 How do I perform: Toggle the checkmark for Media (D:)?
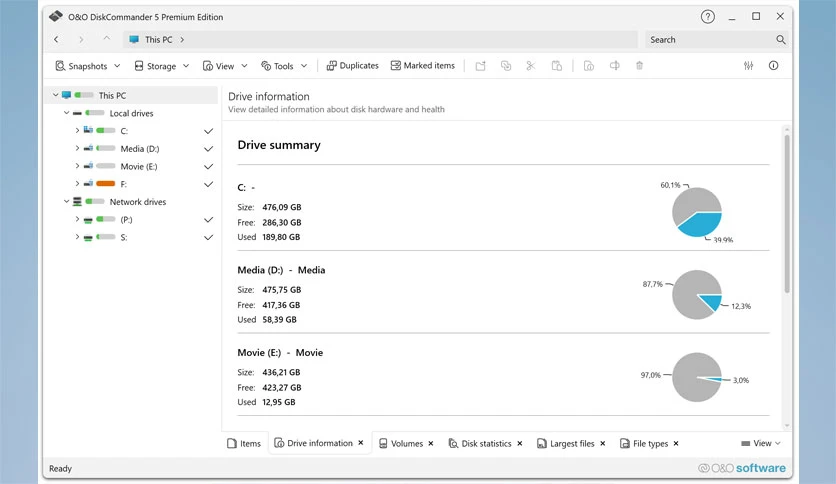208,149
